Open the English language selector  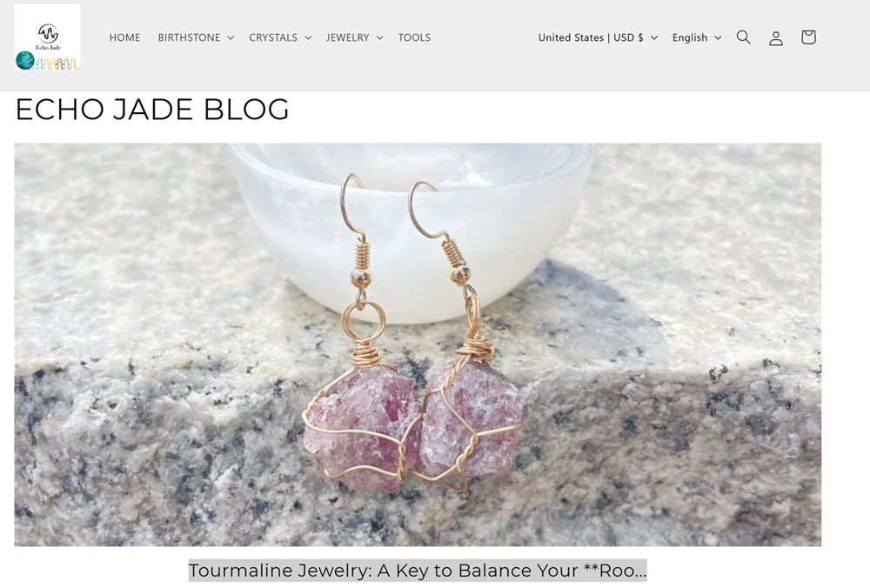coord(697,37)
